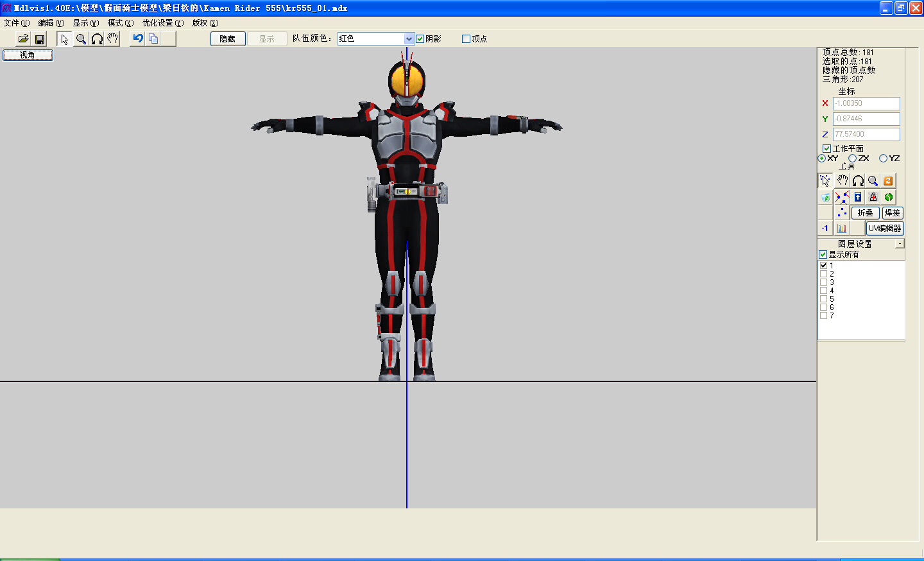Click the weight with red arrow icon
Image resolution: width=924 pixels, height=561 pixels.
(x=873, y=197)
